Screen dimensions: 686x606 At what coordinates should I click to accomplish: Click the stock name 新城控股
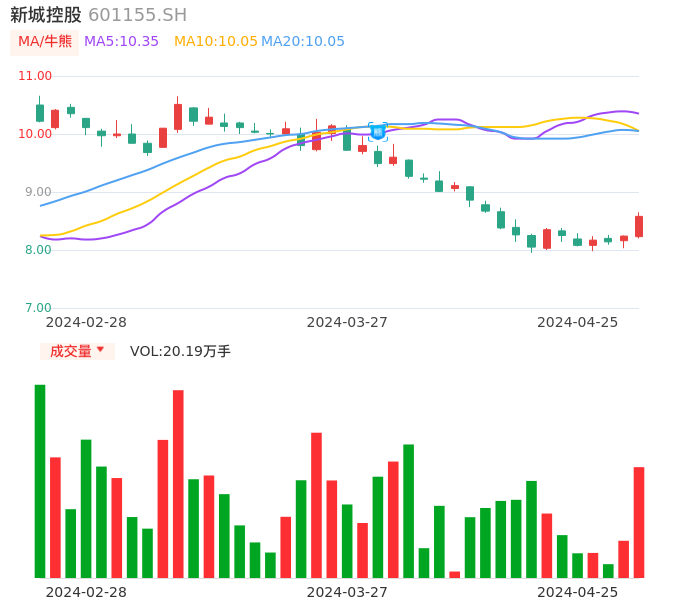point(46,15)
